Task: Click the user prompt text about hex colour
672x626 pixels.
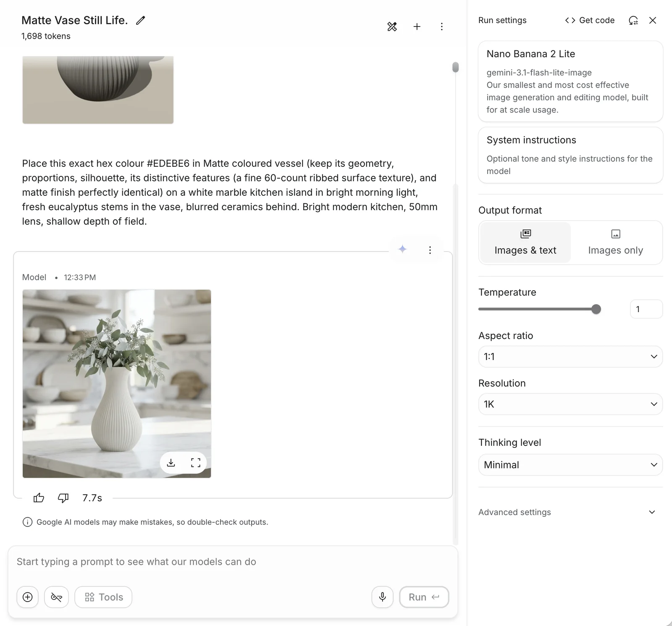Action: coord(230,192)
